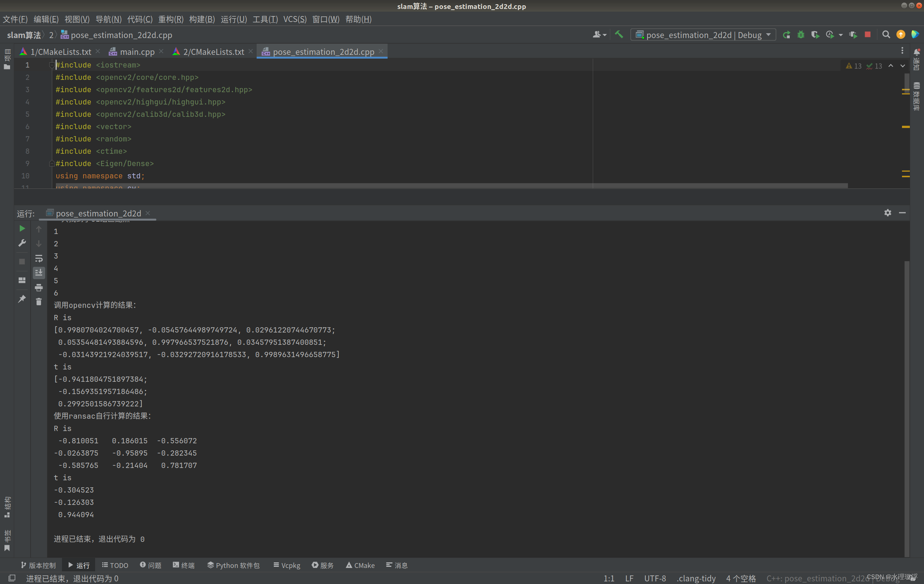The width and height of the screenshot is (924, 584).
Task: Click the Build hammer icon
Action: point(618,35)
